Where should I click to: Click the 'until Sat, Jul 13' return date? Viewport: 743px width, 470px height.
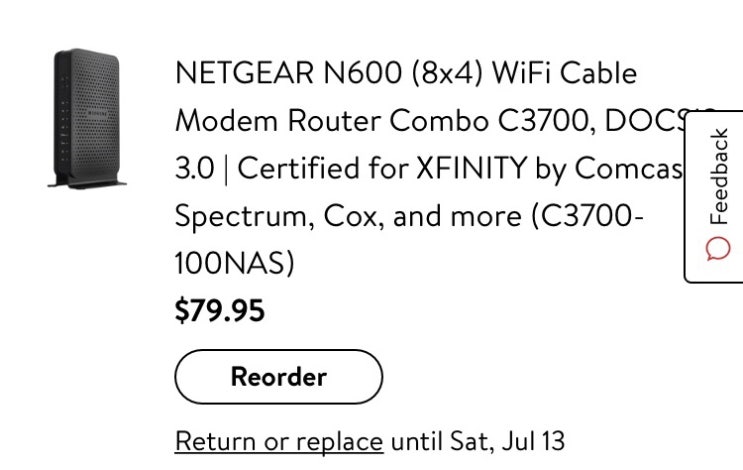tap(478, 441)
